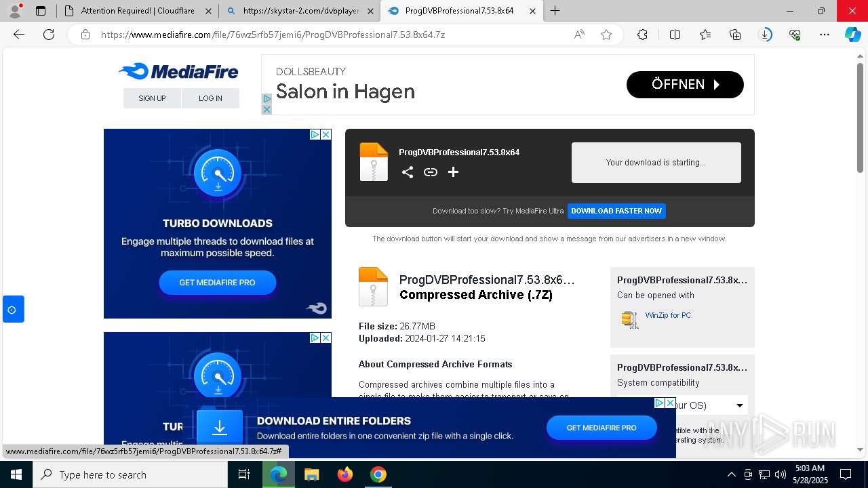Open the browser profile icon

point(15,11)
